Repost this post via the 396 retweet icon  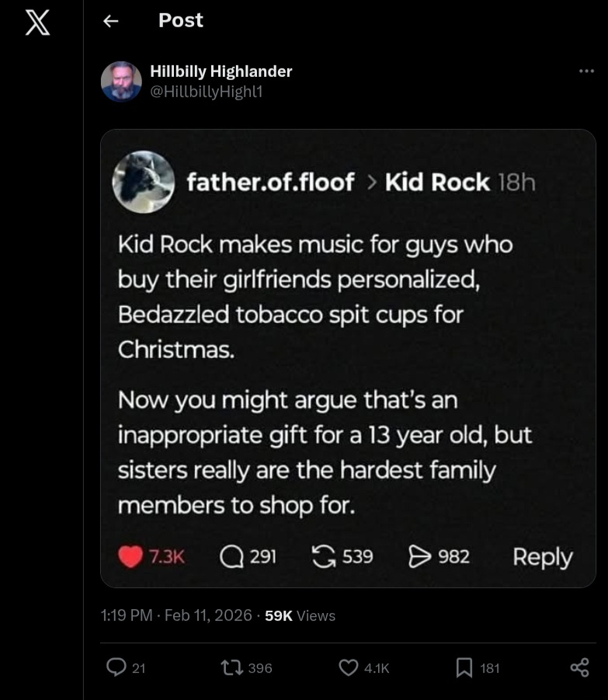point(232,667)
